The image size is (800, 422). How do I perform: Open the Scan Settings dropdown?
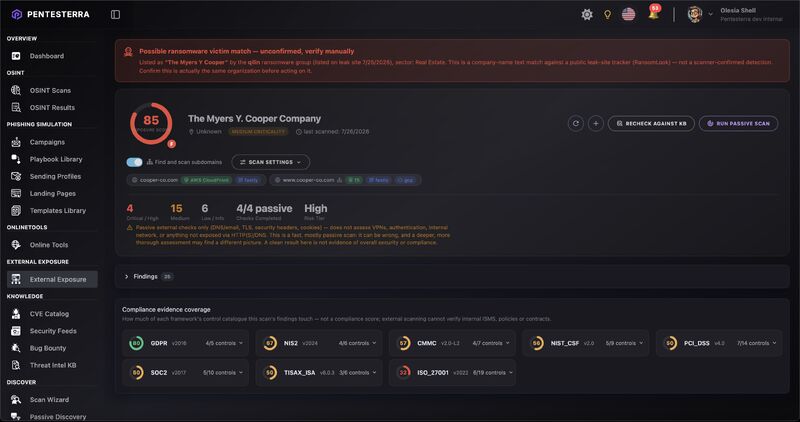coord(270,162)
